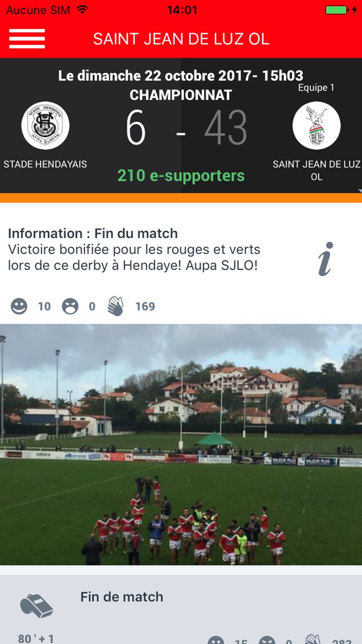Tap the SAINT JEAN DE LUZ OL team name

(316, 170)
